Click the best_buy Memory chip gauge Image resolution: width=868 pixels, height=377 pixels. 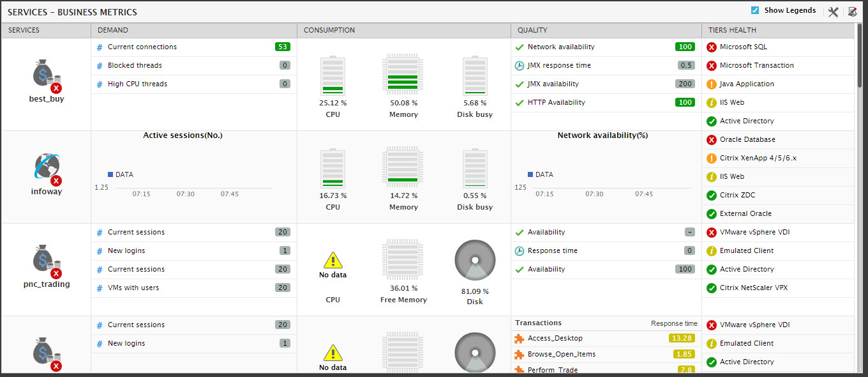[403, 75]
